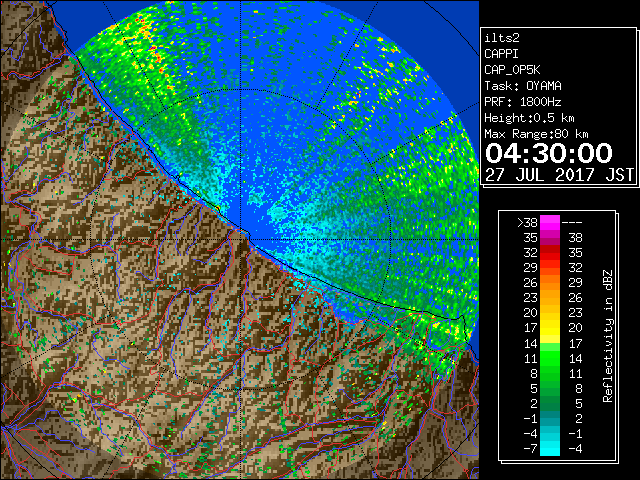Click the 04:30:00 timestamp
This screenshot has width=640, height=480.
[549, 153]
